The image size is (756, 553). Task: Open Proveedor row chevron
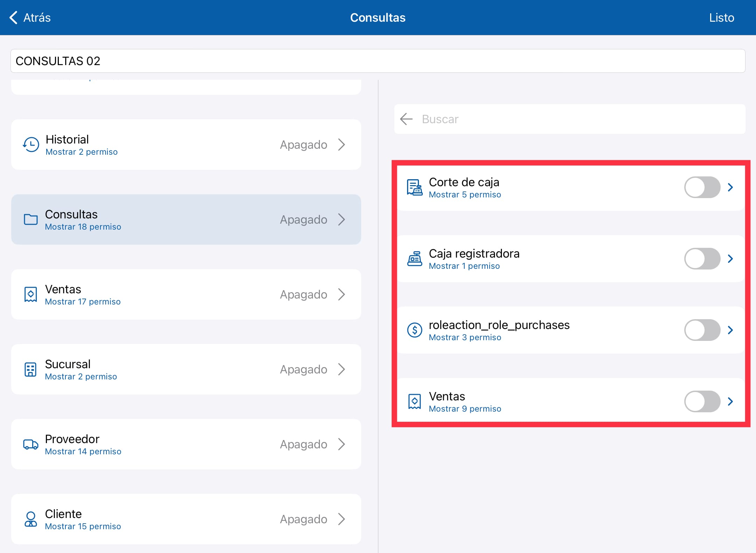point(342,444)
